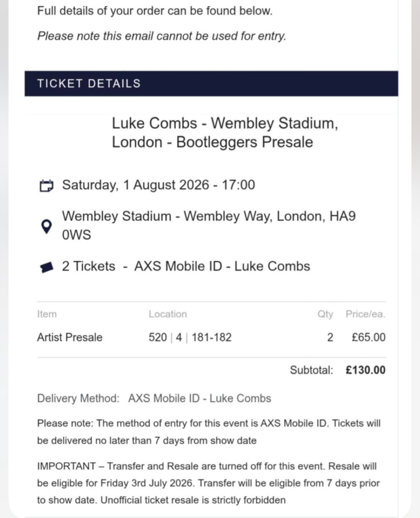This screenshot has width=420, height=518.
Task: Click the Item column header
Action: point(47,314)
